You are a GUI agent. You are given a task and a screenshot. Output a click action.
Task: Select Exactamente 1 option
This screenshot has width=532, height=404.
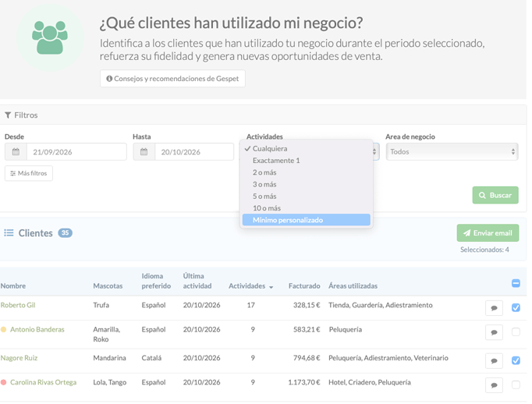point(306,161)
